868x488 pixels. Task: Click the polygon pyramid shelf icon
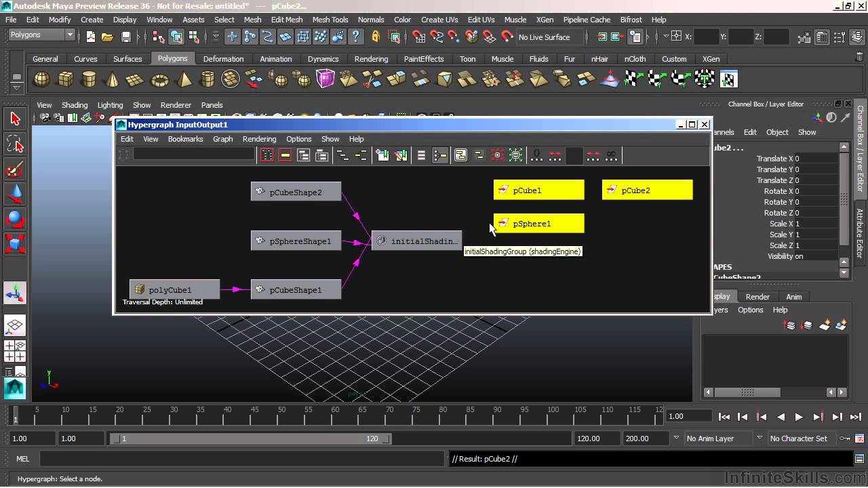coord(184,80)
